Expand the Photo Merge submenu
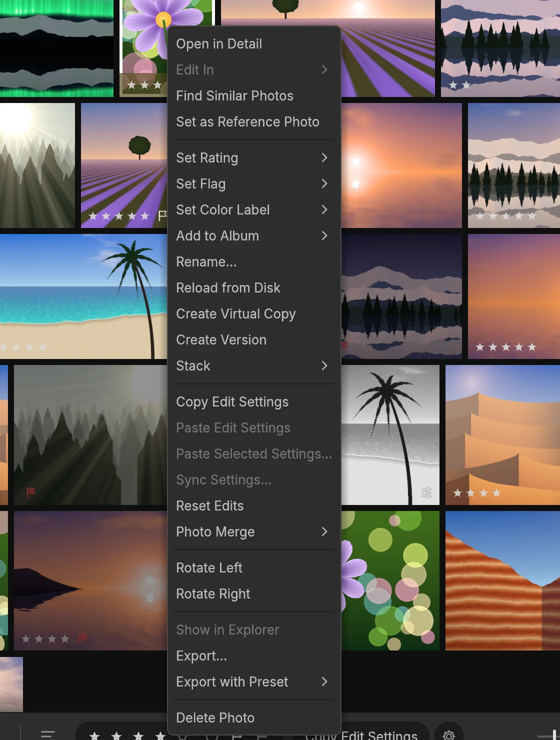This screenshot has height=740, width=560. click(254, 532)
